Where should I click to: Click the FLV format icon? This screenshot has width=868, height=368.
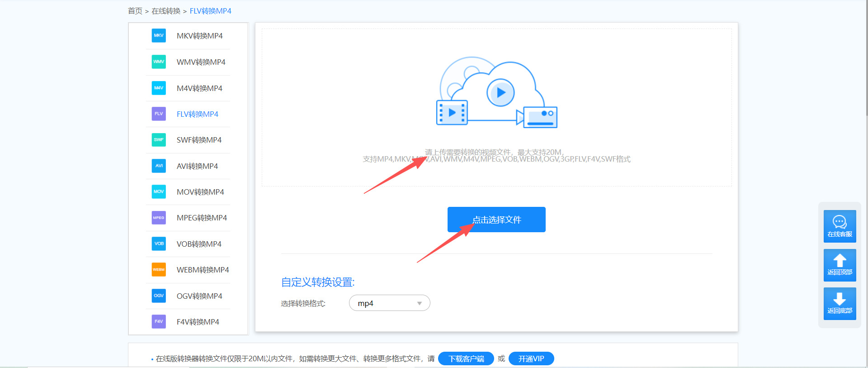coord(159,114)
